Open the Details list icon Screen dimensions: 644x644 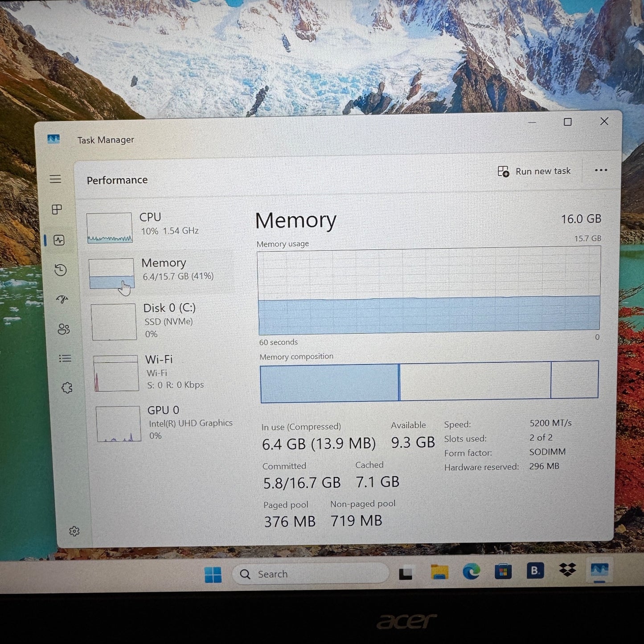pyautogui.click(x=65, y=358)
